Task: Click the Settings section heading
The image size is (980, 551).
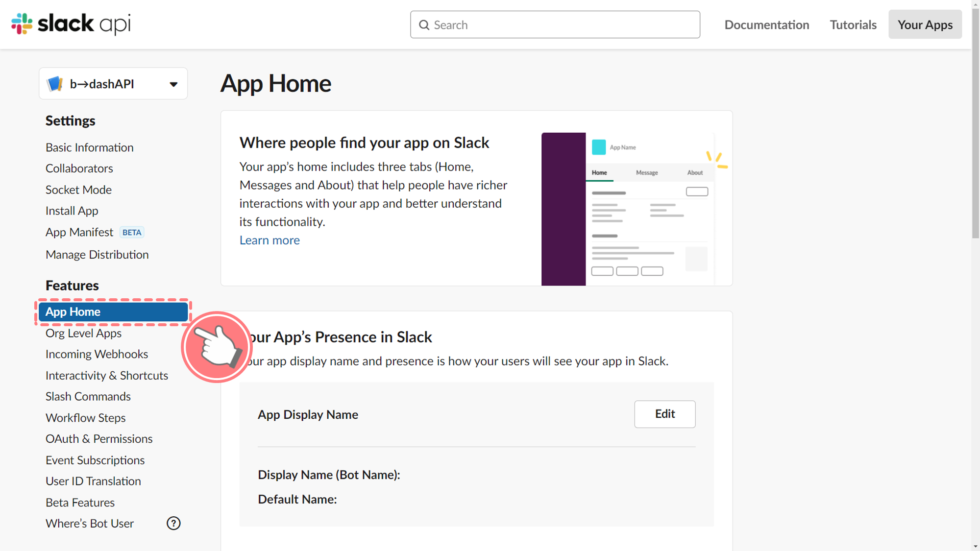Action: pyautogui.click(x=71, y=121)
